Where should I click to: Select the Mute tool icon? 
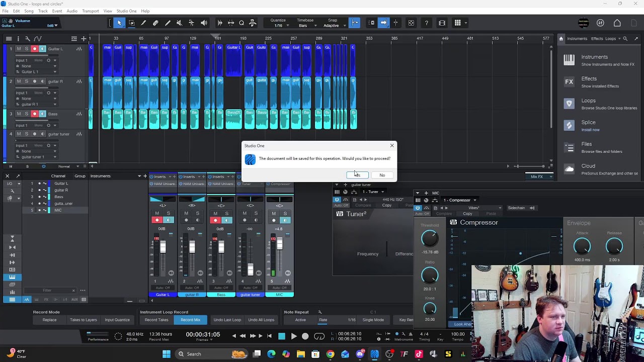(179, 23)
